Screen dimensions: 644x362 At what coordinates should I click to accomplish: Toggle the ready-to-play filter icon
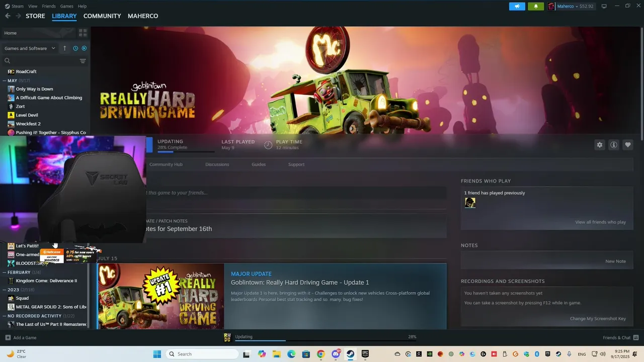pyautogui.click(x=84, y=48)
